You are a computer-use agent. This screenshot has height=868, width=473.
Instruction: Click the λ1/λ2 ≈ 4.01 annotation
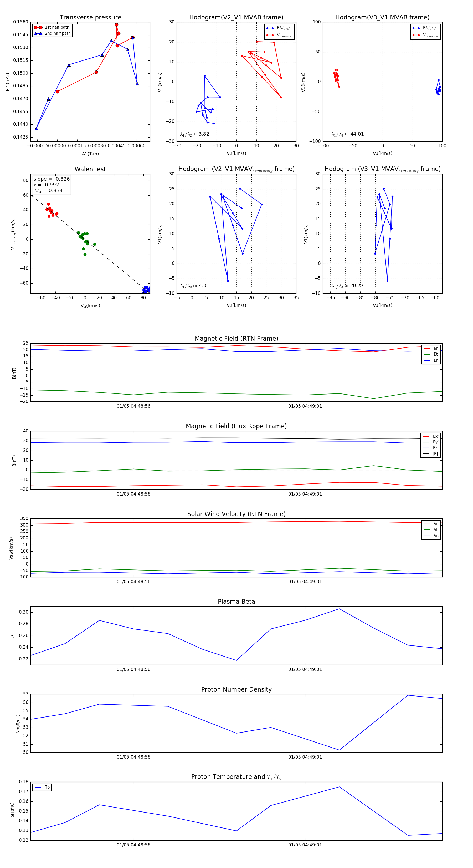pyautogui.click(x=194, y=286)
